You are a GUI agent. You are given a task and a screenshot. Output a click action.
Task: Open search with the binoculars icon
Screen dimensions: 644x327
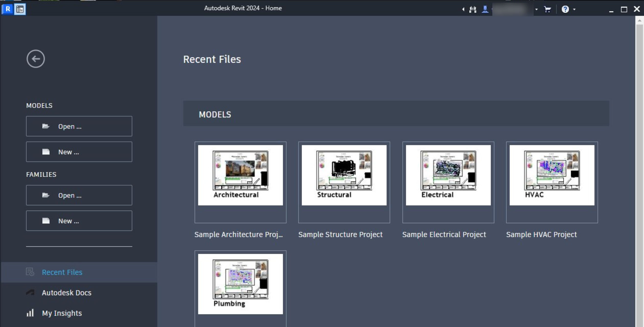tap(473, 9)
